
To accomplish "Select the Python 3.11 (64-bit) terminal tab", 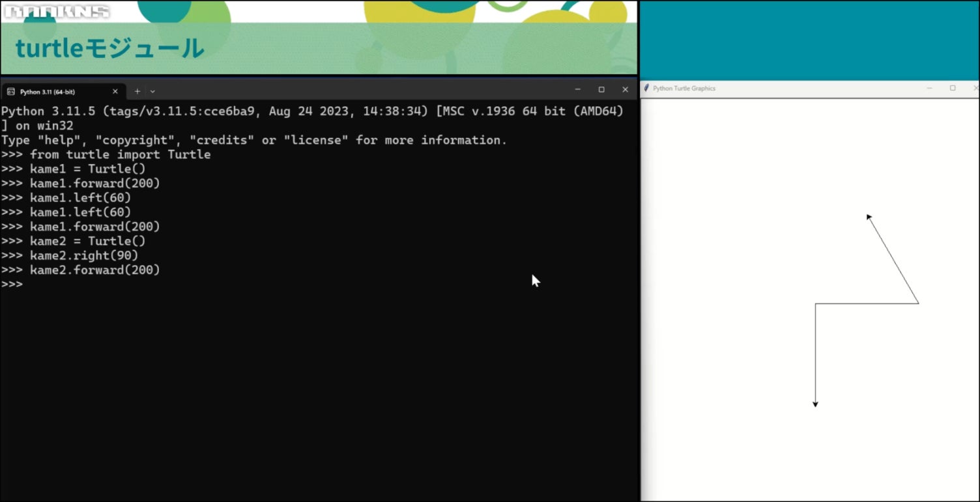I will pyautogui.click(x=63, y=91).
